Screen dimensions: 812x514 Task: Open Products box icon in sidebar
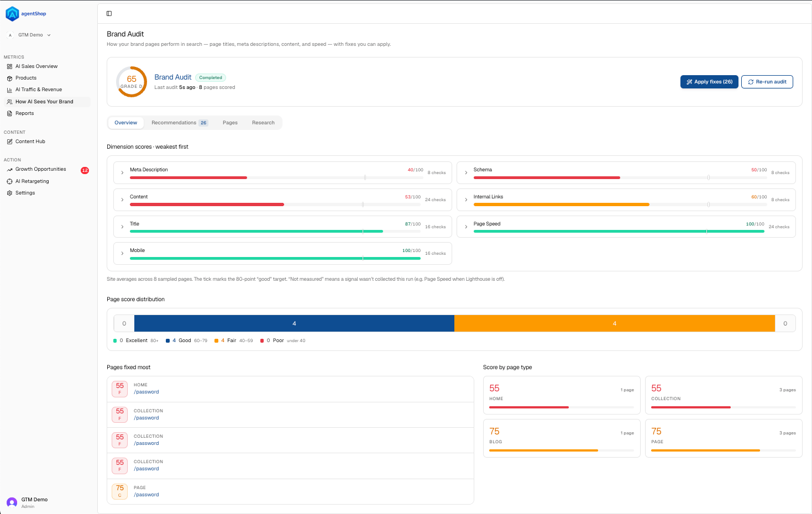pyautogui.click(x=9, y=78)
